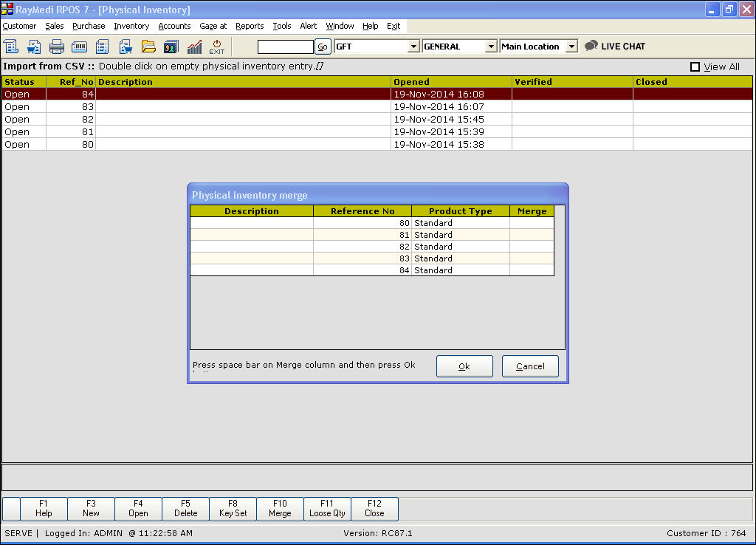Screen dimensions: 756x545
Task: Click the Verified column header
Action: point(572,82)
